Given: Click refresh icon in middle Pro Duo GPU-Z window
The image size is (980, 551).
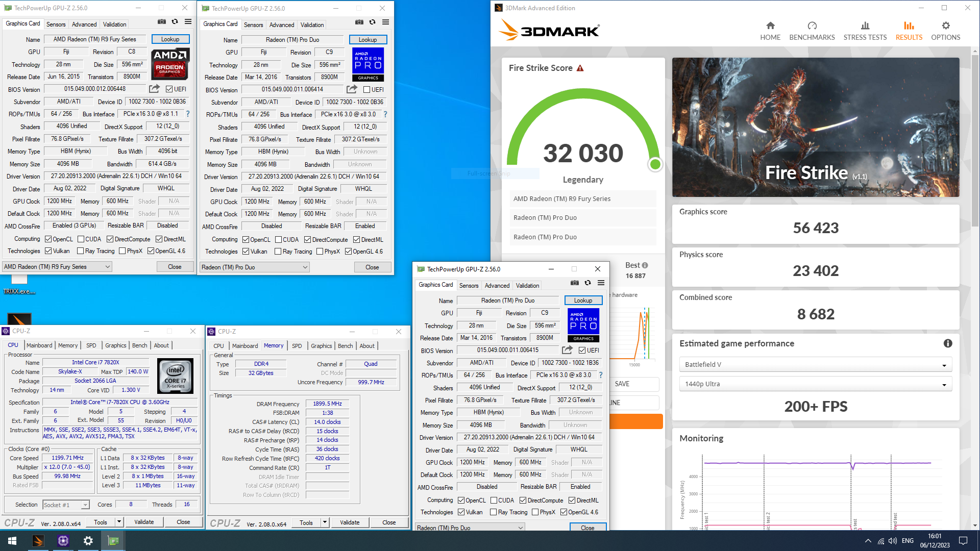Looking at the screenshot, I should coord(373,22).
